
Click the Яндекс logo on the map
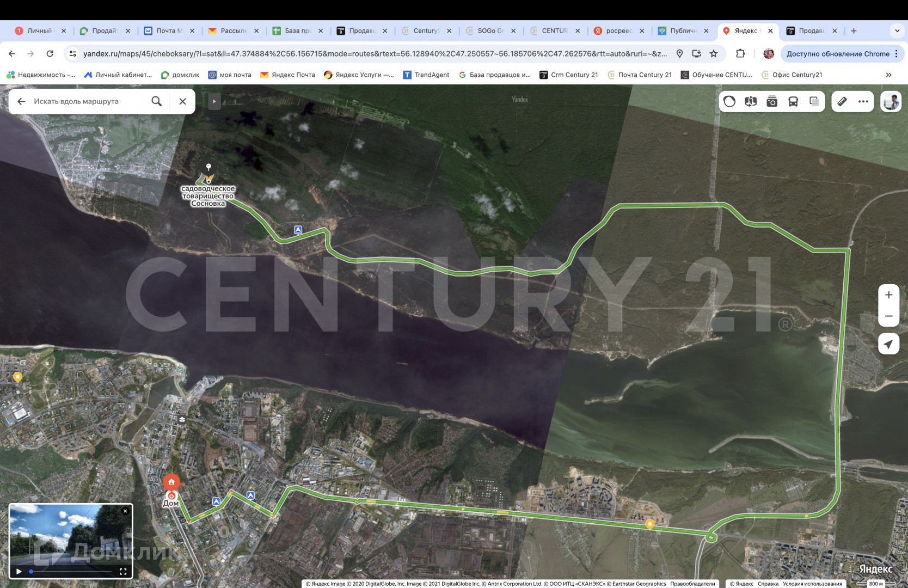coord(875,569)
